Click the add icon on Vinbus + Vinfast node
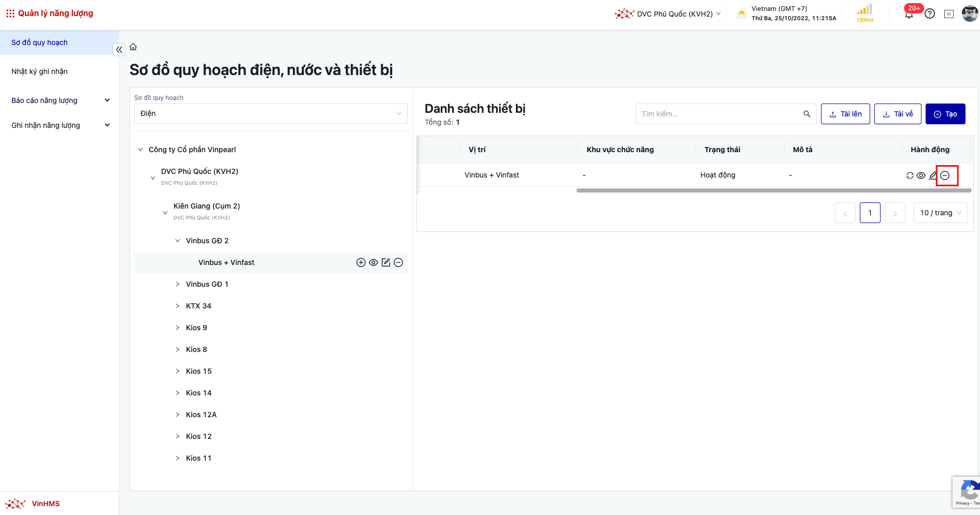The height and width of the screenshot is (515, 980). [361, 262]
